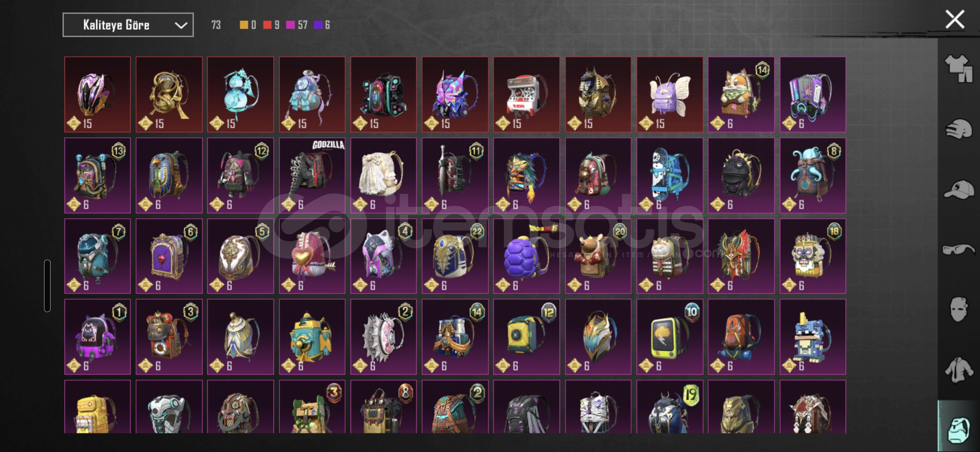The width and height of the screenshot is (980, 452).
Task: Open the outfit shirt category in sidebar
Action: 958,68
